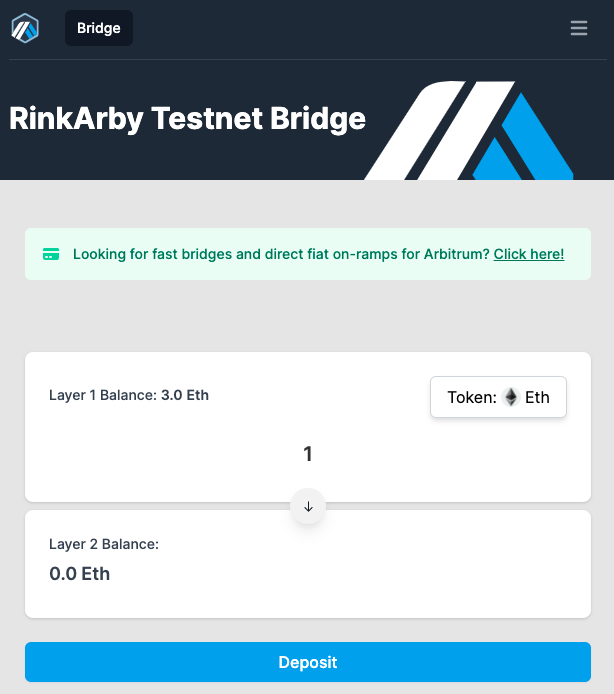Click the Layer 2 Balance label
Viewport: 614px width, 694px height.
[104, 544]
